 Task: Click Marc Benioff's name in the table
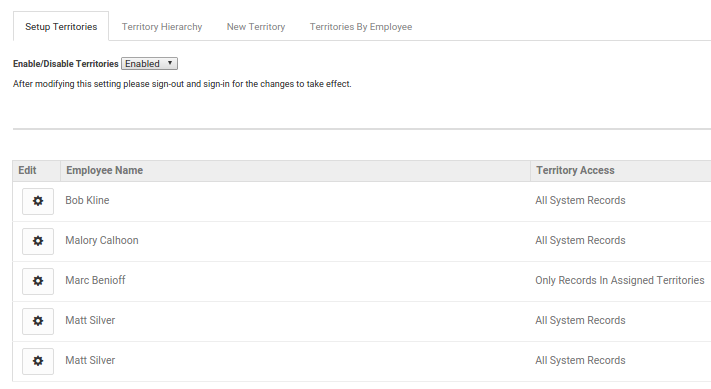pos(95,280)
